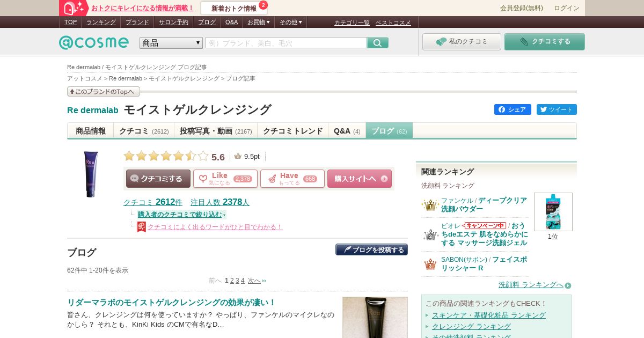Click the brown クチコミする product button
Viewport: 644px width, 338px height.
[158, 179]
